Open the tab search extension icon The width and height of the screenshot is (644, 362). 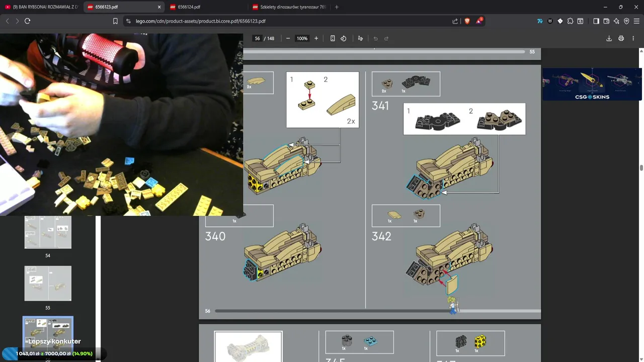(580, 21)
